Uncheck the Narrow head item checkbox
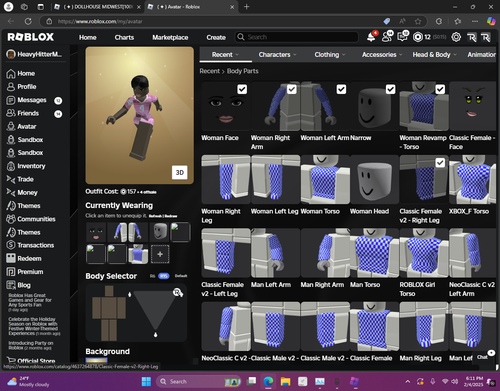This screenshot has width=500, height=391. 391,89
